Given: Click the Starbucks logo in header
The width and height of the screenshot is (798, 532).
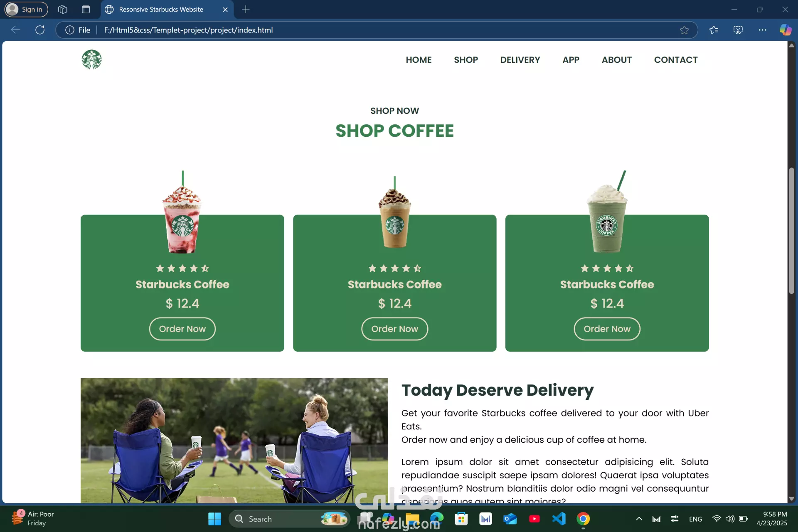Looking at the screenshot, I should click(x=91, y=59).
